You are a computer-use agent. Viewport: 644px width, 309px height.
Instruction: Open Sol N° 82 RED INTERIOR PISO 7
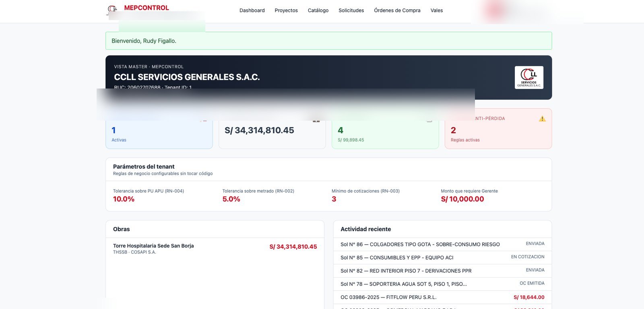442,271
